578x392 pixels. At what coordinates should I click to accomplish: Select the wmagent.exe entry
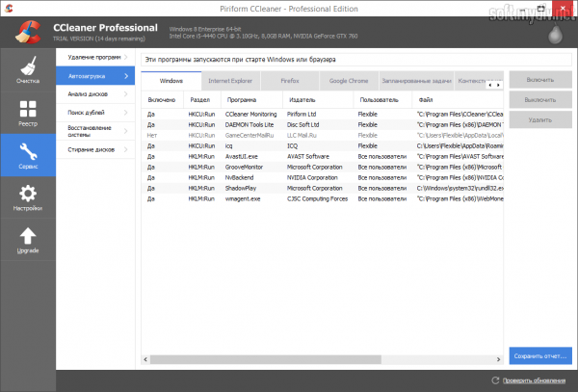click(322, 198)
